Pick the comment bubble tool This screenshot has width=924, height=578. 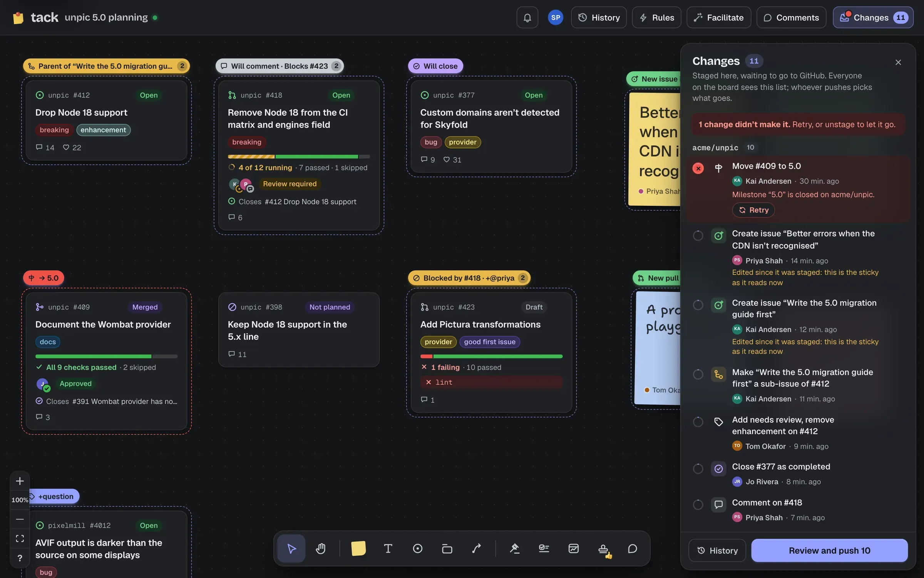(x=633, y=548)
